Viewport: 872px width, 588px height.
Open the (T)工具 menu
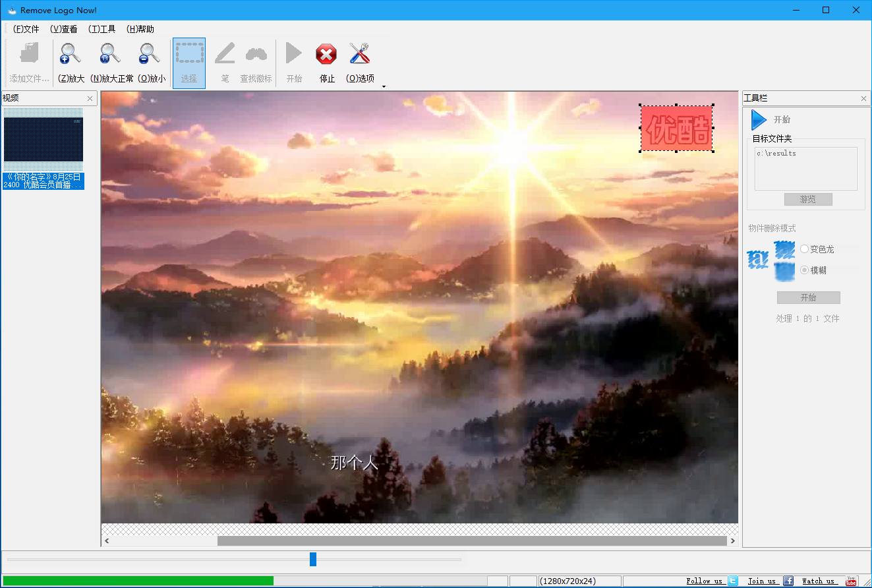point(102,29)
